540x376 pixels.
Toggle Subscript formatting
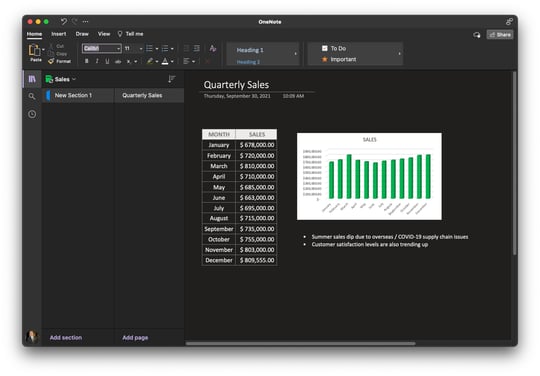[128, 61]
